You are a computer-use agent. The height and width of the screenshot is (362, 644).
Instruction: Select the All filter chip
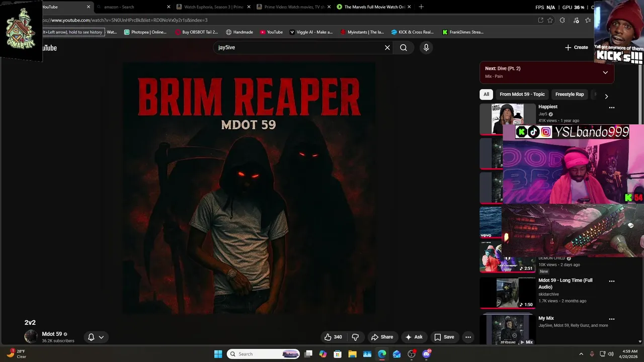tap(486, 94)
